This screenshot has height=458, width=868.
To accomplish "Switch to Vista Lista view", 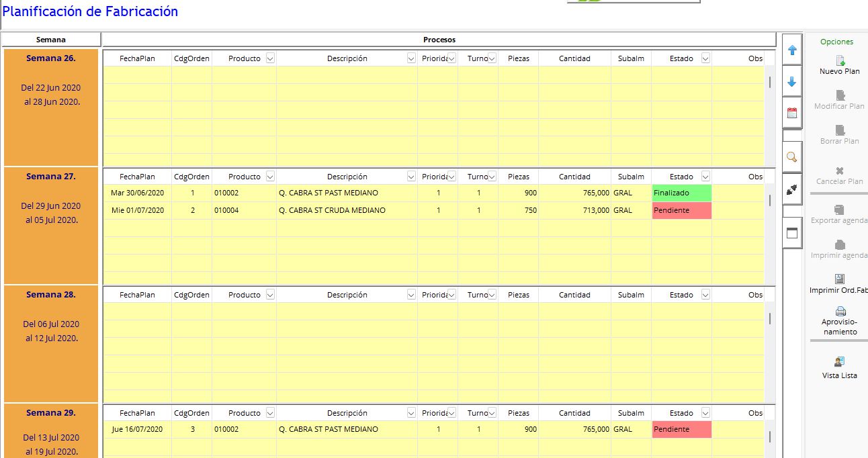I will click(839, 367).
